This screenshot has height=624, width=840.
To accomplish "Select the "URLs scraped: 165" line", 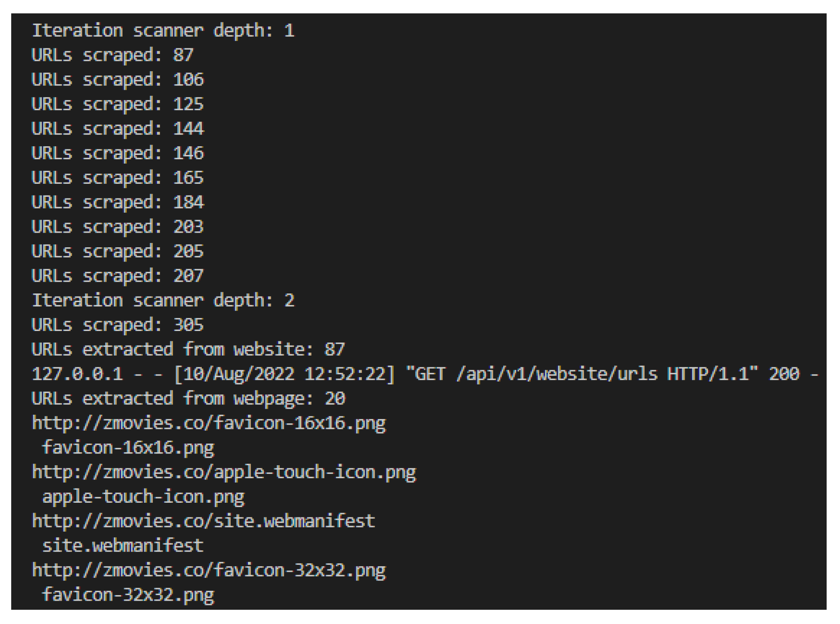I will 117,178.
